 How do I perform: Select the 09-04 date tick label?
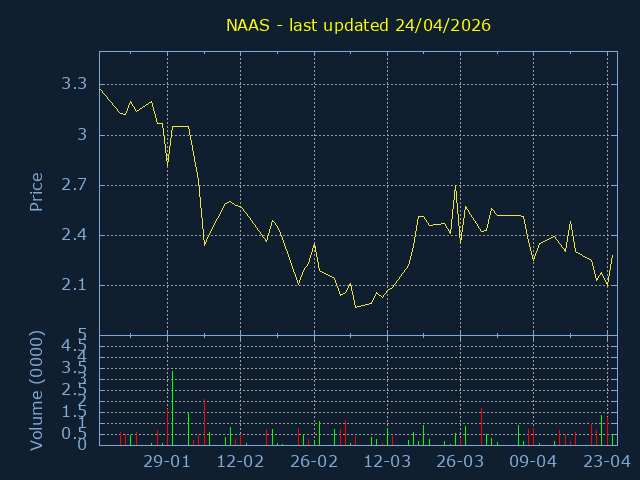coord(533,462)
